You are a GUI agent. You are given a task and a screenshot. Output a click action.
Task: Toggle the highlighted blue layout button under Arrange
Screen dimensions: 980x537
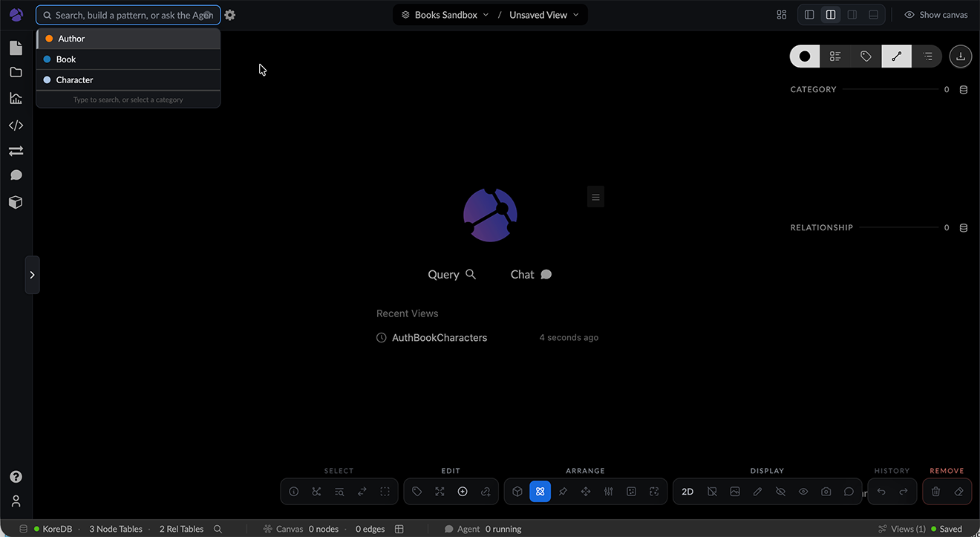540,492
